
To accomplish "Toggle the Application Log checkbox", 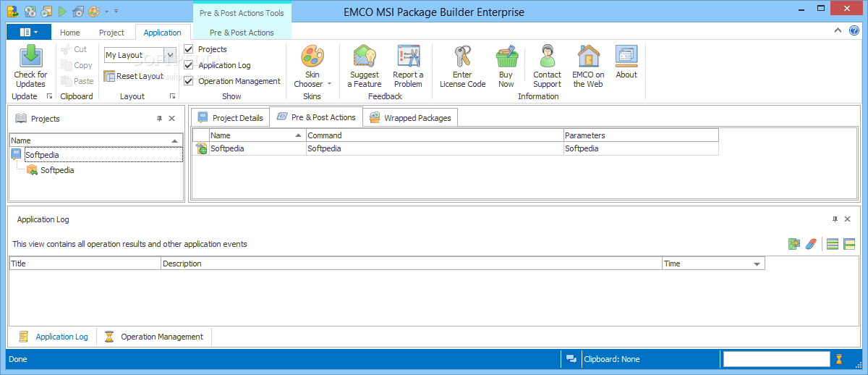I will tap(189, 65).
